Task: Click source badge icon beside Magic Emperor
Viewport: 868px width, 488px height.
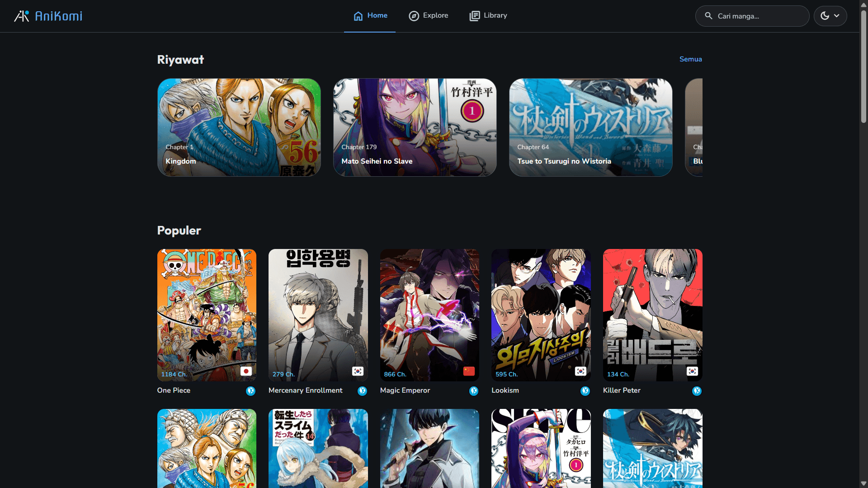Action: 473,391
